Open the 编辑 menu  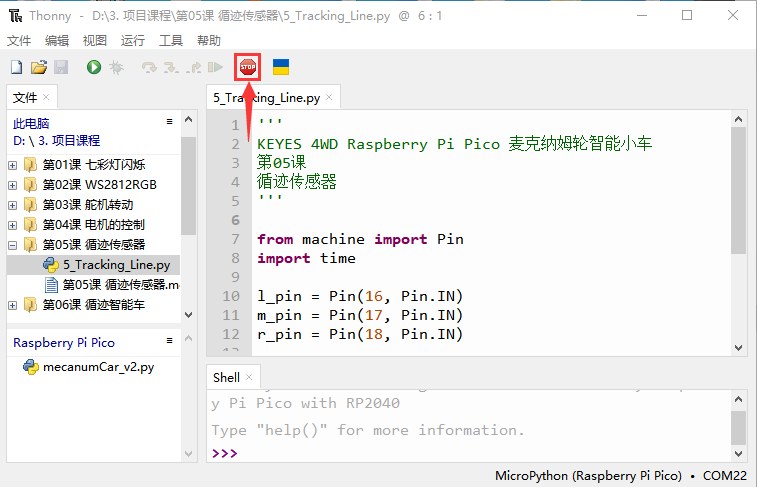tap(57, 41)
